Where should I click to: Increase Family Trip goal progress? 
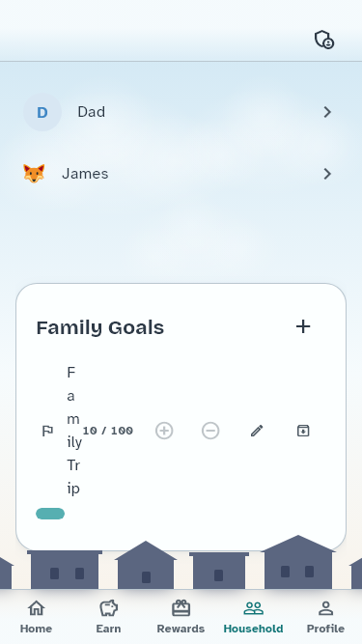point(164,431)
